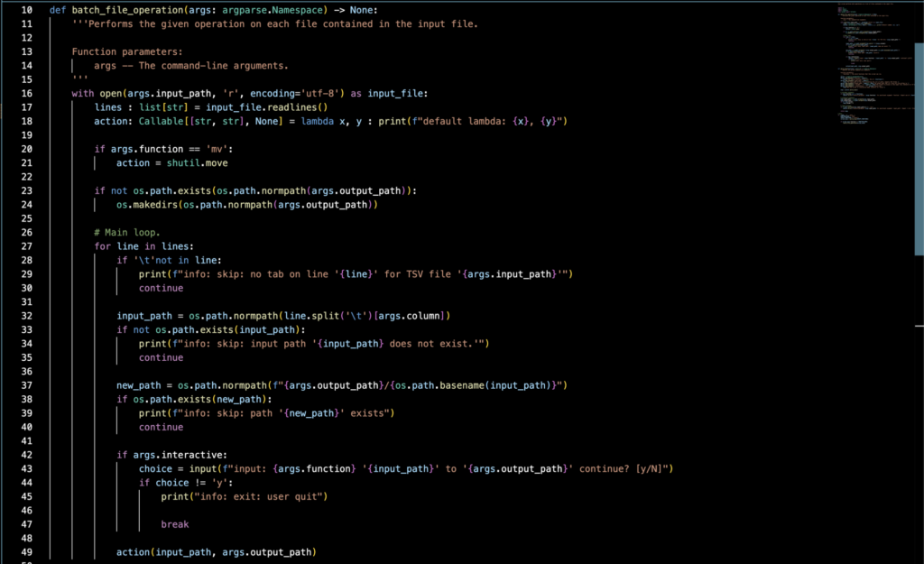Click the 'mv' string on line 20

217,149
